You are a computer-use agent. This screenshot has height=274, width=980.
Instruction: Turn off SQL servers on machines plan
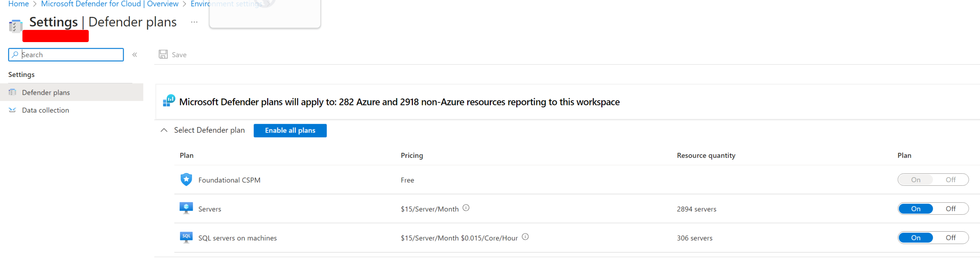pos(950,238)
